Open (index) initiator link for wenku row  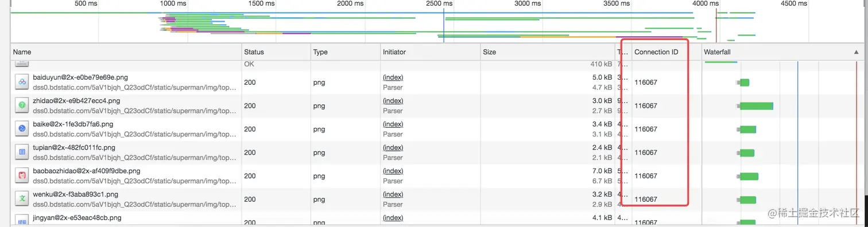(x=393, y=194)
